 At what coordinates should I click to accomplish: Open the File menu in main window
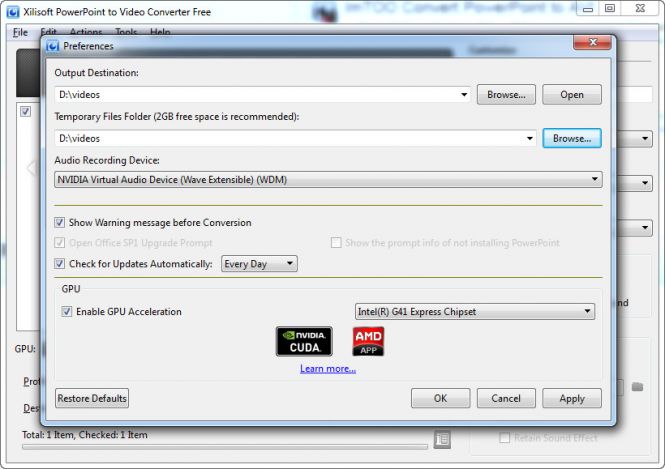pos(20,32)
